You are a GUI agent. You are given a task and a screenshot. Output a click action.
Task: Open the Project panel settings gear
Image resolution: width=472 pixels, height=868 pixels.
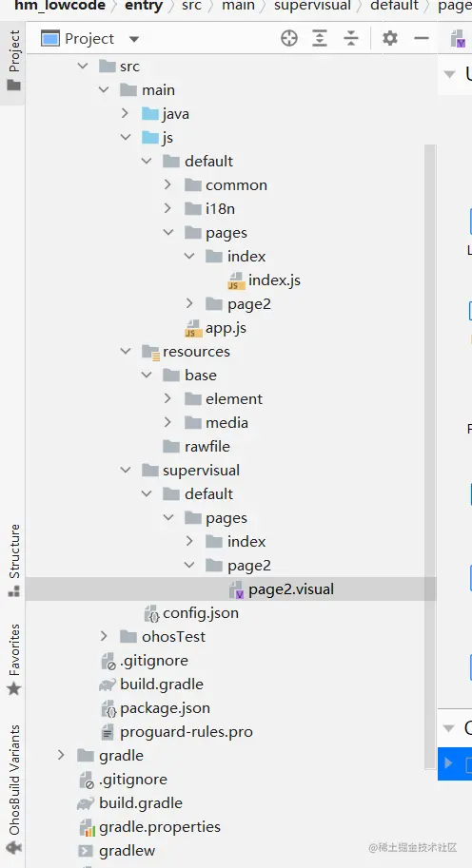click(x=390, y=38)
